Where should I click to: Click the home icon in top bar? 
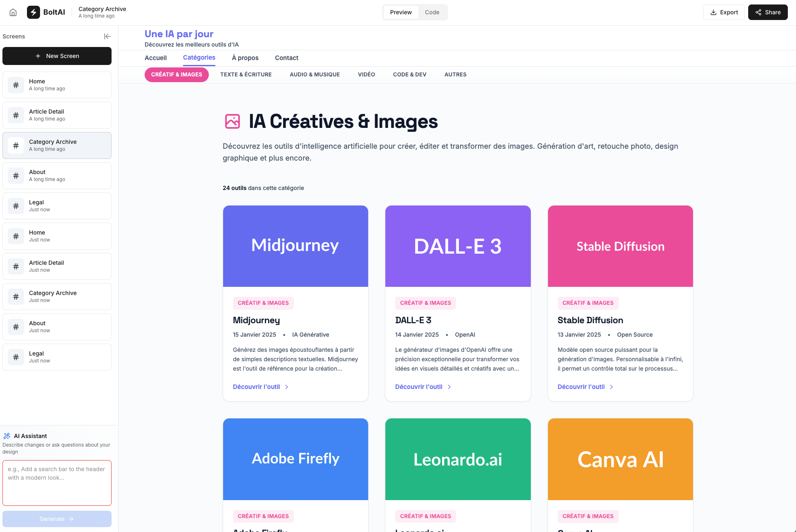click(x=13, y=12)
